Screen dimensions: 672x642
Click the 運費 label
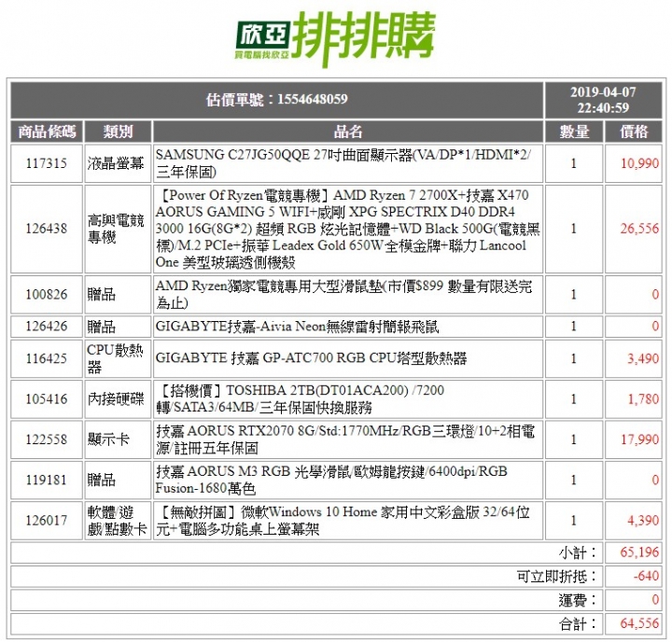point(578,600)
